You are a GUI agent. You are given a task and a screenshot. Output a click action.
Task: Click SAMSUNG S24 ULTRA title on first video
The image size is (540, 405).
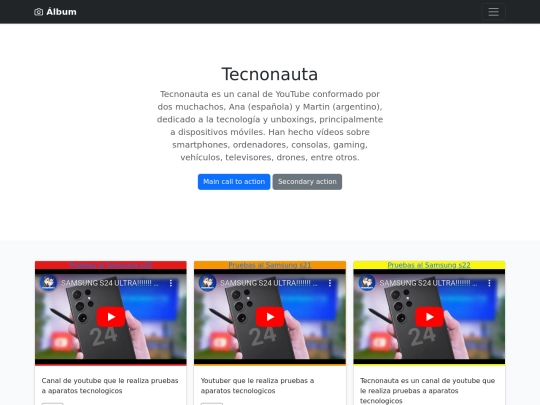pyautogui.click(x=110, y=283)
